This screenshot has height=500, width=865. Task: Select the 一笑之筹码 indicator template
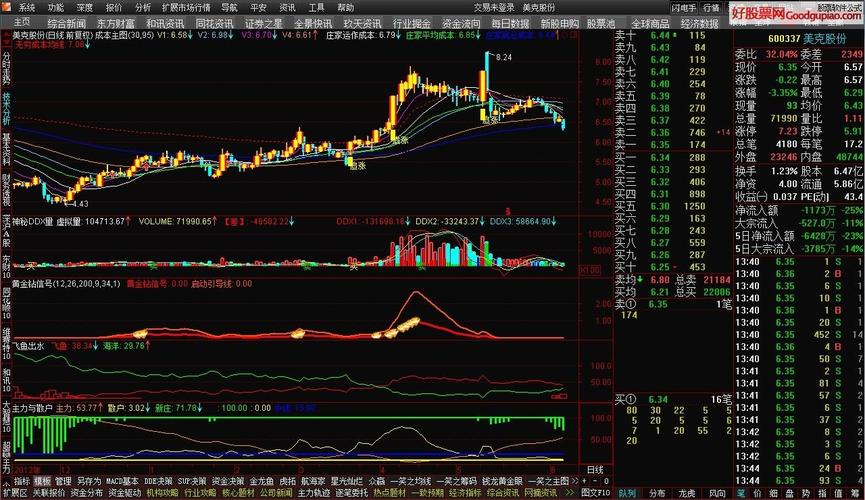457,481
